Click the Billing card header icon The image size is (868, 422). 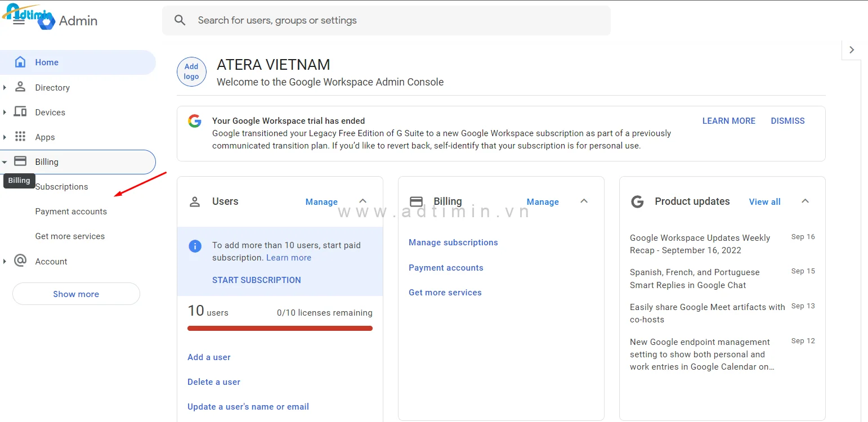(x=416, y=201)
